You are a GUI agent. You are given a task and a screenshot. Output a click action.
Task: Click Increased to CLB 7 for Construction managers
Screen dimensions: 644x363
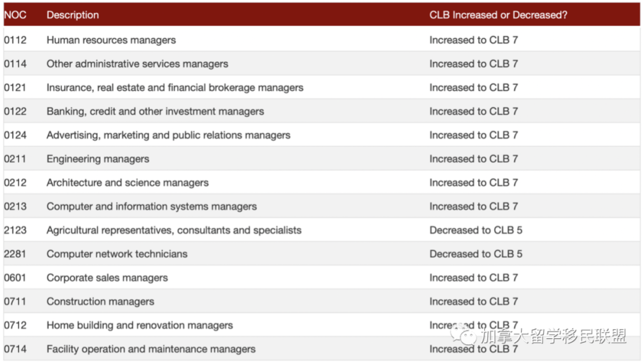[474, 301]
